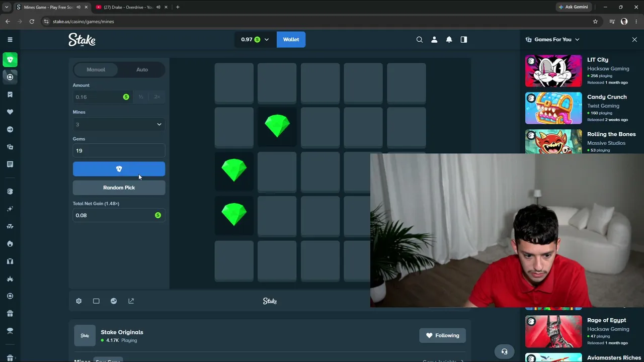Click the Stake logo in header
Screen dimensions: 644x362
[82, 40]
